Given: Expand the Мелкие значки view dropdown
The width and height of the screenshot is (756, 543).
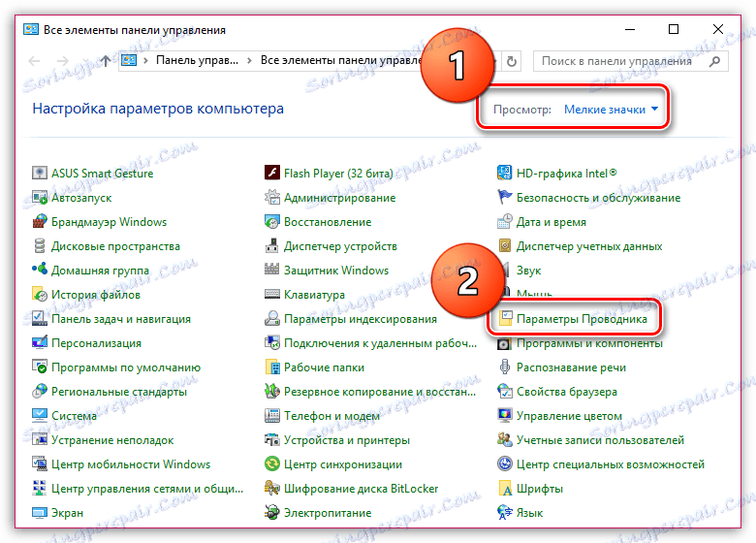Looking at the screenshot, I should pos(611,110).
